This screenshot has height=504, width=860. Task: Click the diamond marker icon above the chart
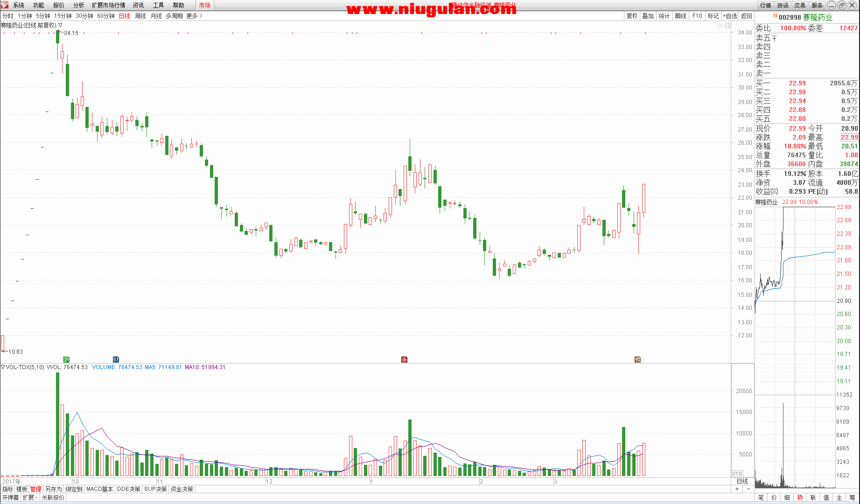(720, 26)
